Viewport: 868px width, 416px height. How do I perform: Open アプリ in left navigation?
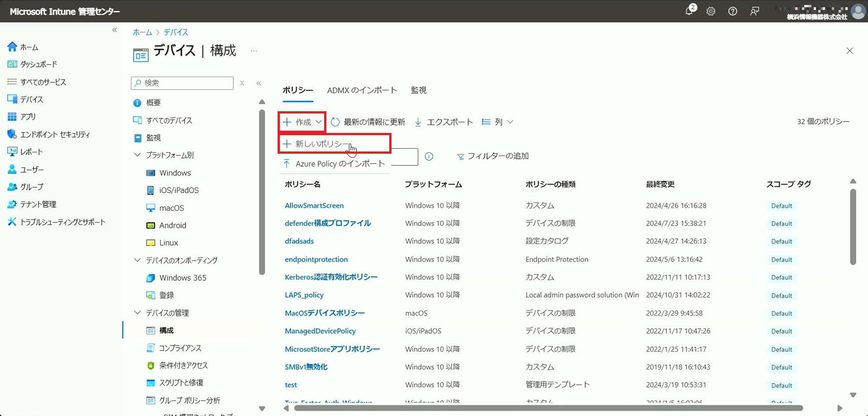tap(22, 117)
